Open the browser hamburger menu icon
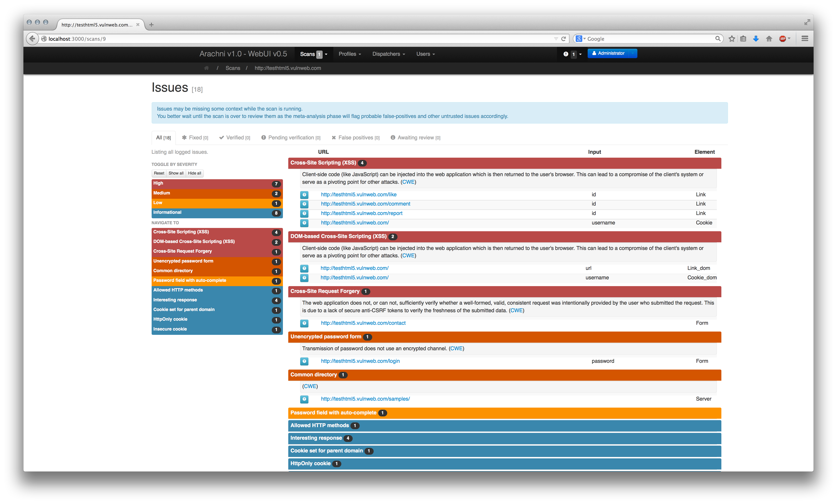 (x=804, y=39)
